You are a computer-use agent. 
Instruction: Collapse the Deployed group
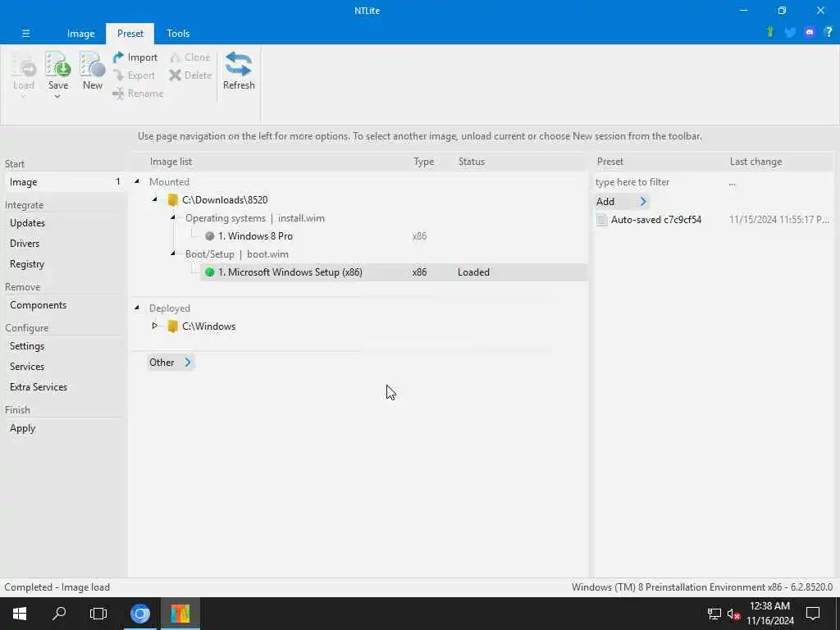[137, 308]
